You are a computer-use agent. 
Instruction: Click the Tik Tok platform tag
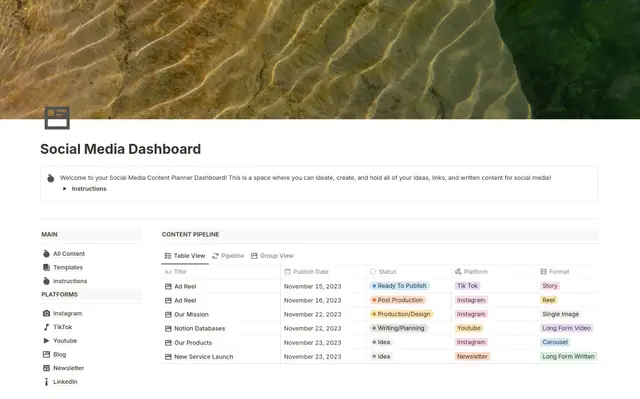click(x=467, y=286)
